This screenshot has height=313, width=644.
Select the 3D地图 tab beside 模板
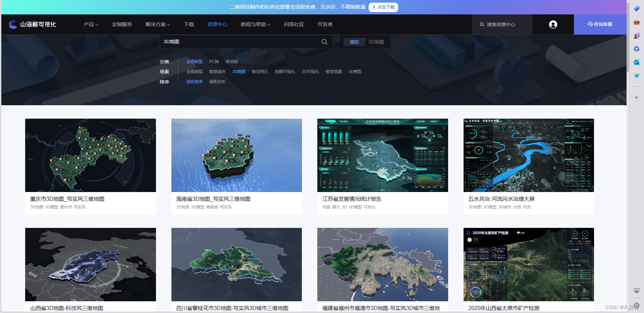point(376,42)
